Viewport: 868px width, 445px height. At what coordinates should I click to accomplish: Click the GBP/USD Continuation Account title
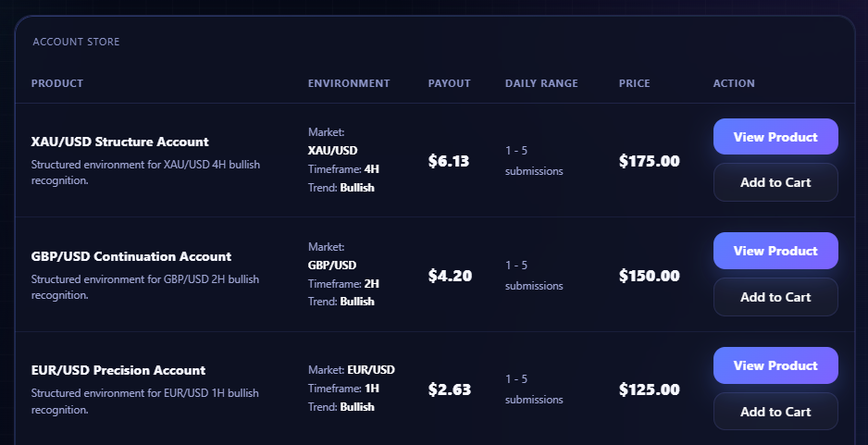[131, 256]
